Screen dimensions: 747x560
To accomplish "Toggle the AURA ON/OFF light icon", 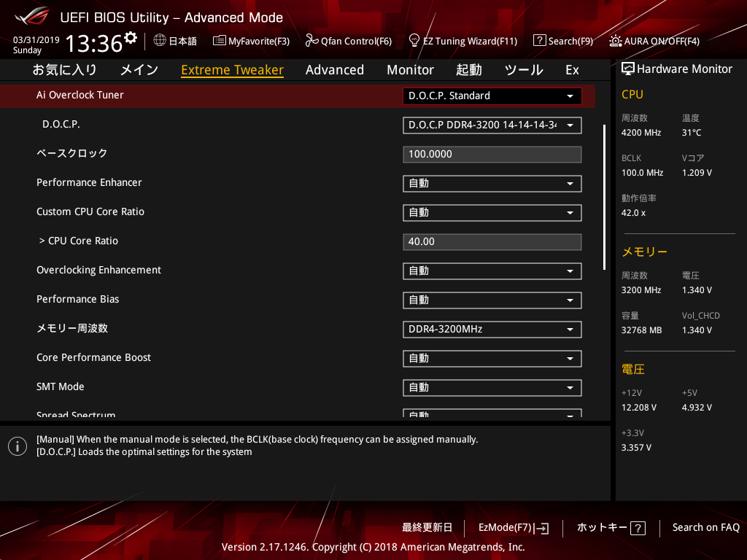I will tap(615, 41).
